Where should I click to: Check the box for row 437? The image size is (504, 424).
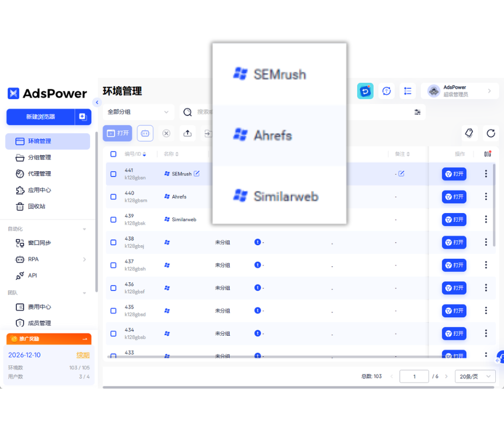[x=113, y=265]
